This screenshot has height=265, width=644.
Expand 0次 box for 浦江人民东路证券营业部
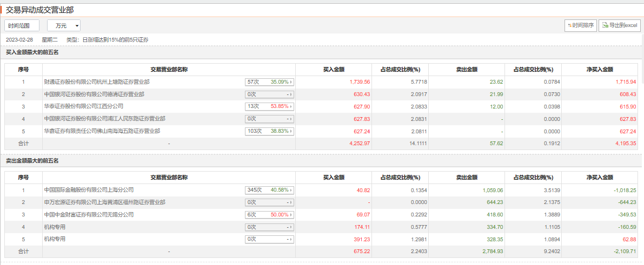pos(269,119)
